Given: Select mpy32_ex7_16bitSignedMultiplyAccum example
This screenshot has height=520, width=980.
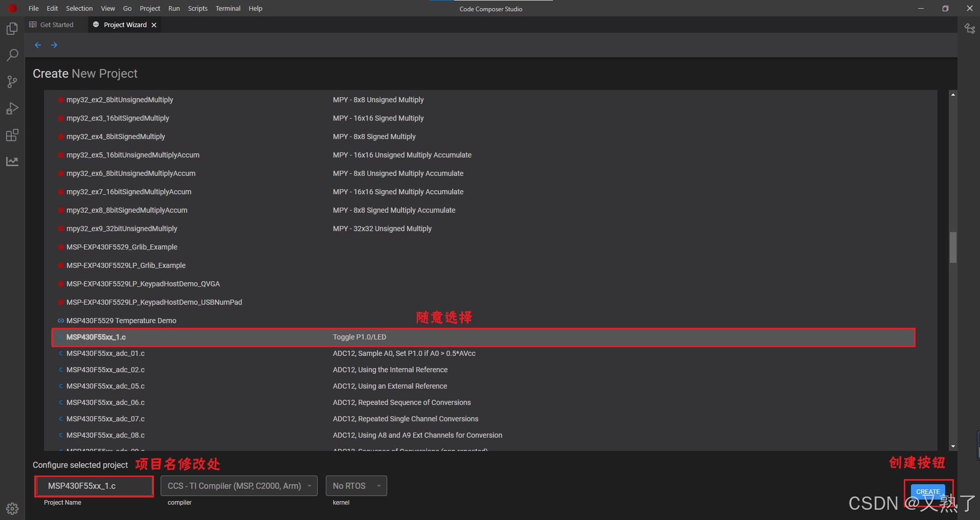Looking at the screenshot, I should pos(129,192).
